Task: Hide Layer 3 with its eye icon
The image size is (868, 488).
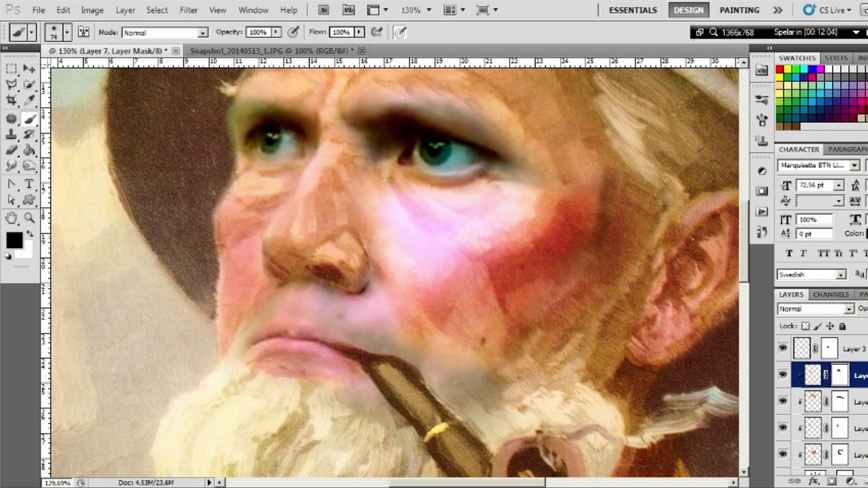Action: (x=783, y=348)
